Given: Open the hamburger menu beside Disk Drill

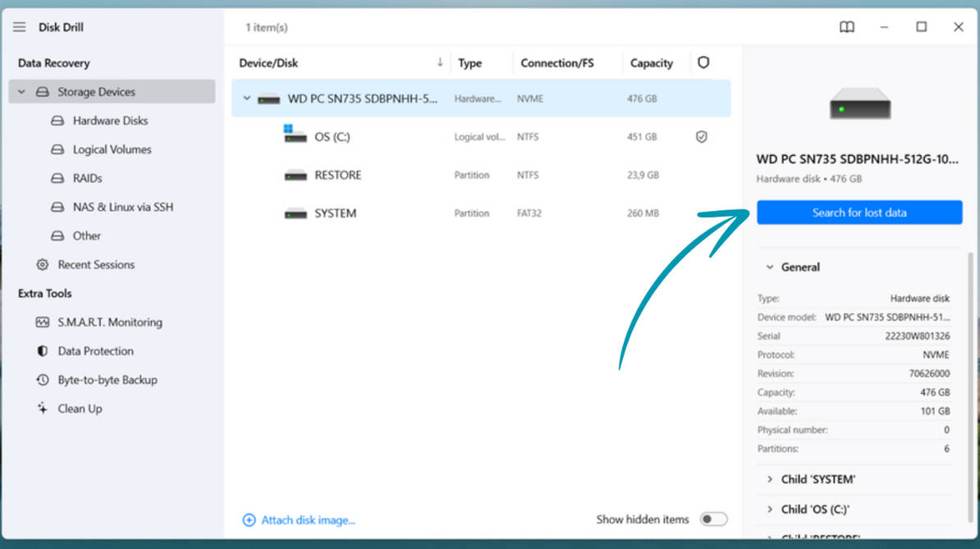Looking at the screenshot, I should [20, 27].
